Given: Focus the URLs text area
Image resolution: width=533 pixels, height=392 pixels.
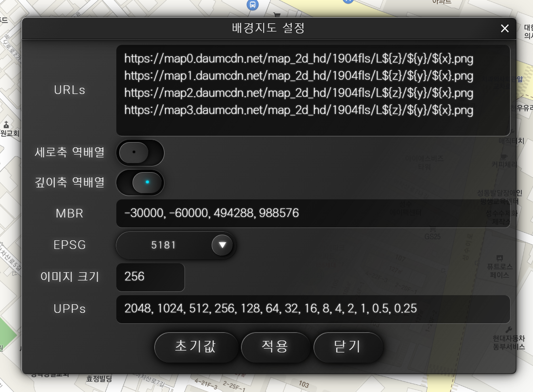Looking at the screenshot, I should coord(313,91).
